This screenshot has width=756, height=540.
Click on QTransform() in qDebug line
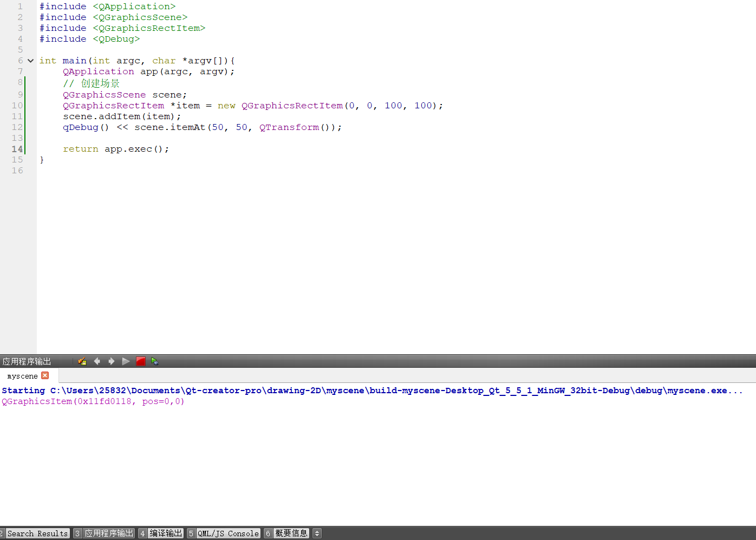(x=297, y=127)
